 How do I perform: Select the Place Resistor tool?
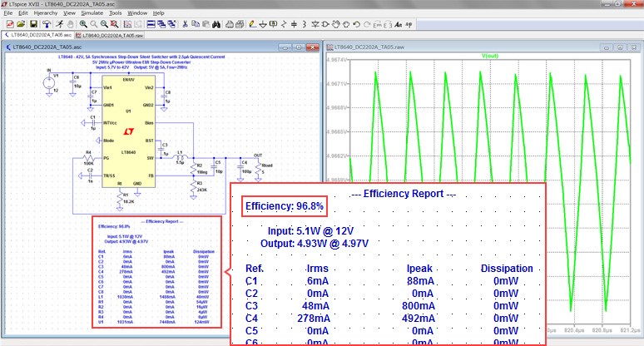(285, 23)
